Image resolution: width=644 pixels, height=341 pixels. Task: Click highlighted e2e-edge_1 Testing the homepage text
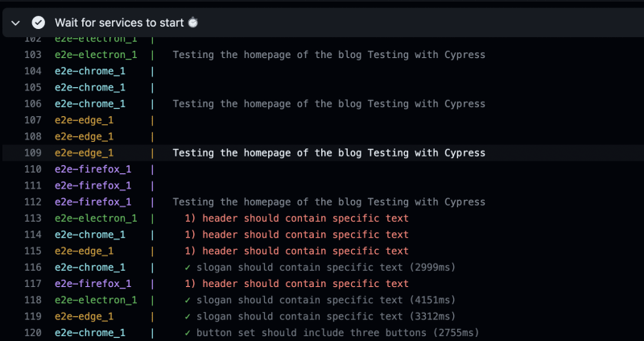click(329, 153)
